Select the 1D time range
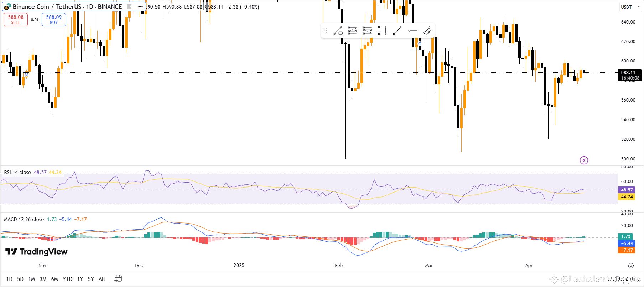Screen dimensions: 644x287 point(9,279)
